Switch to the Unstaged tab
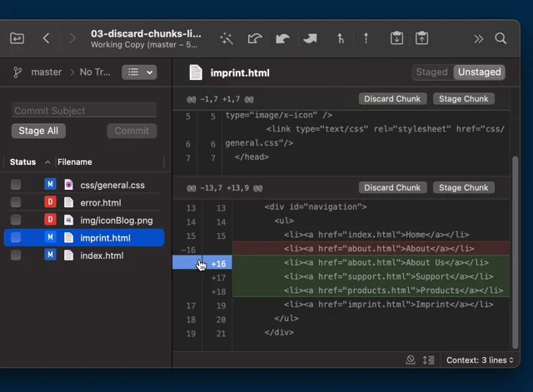 pyautogui.click(x=479, y=72)
